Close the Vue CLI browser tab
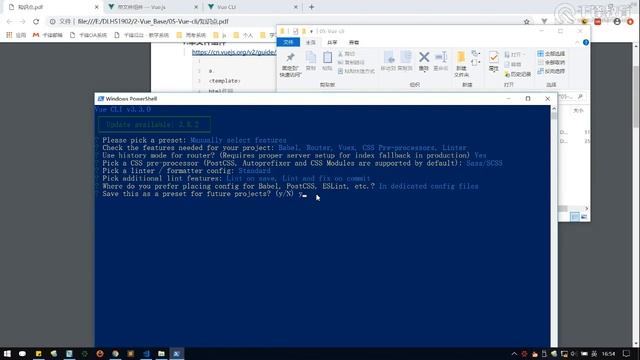Image resolution: width=640 pixels, height=360 pixels. pos(296,7)
